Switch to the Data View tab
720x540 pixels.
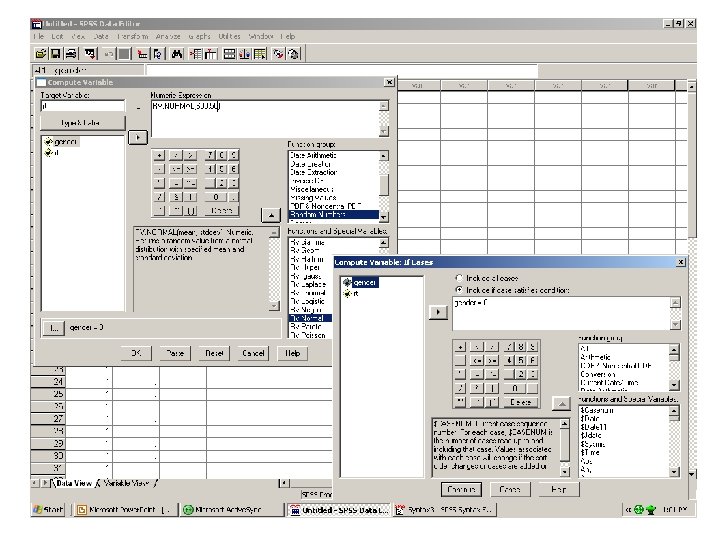tap(73, 483)
